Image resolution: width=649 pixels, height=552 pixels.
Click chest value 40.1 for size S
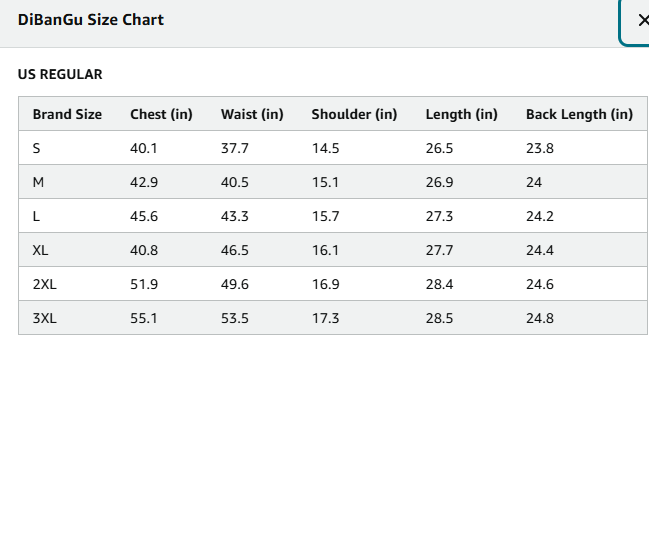coord(144,148)
